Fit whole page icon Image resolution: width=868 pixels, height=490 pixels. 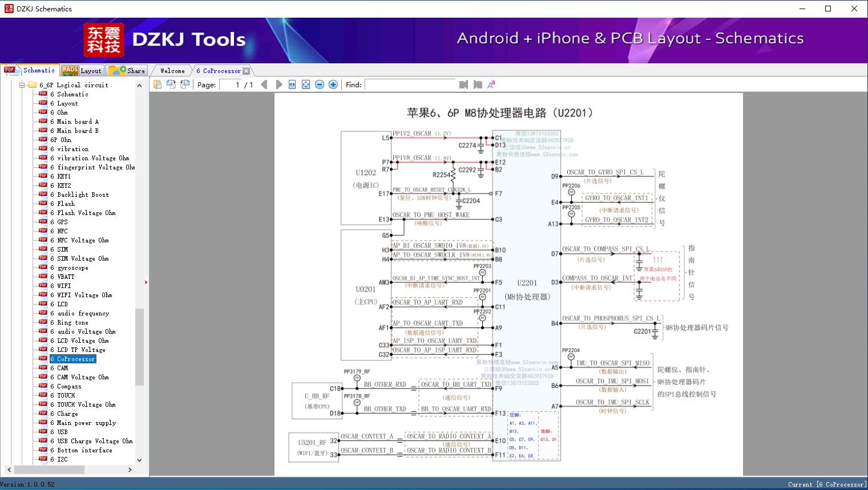(x=306, y=84)
